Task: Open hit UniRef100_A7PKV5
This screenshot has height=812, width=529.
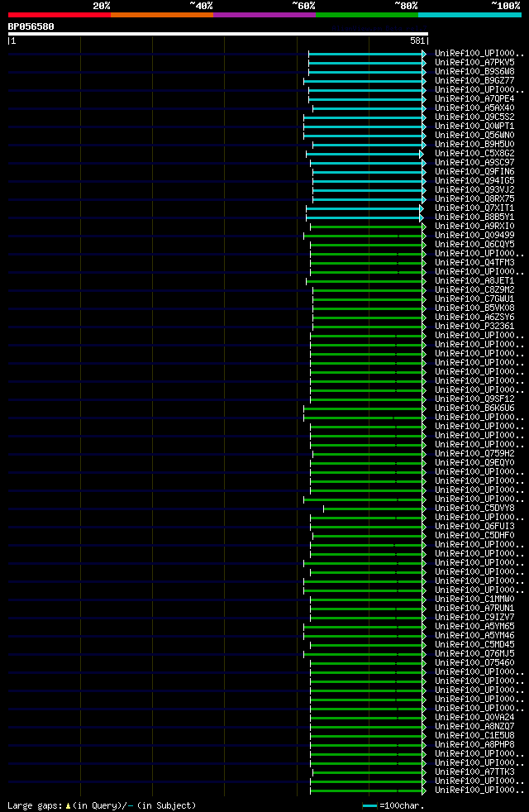Action: pos(474,63)
